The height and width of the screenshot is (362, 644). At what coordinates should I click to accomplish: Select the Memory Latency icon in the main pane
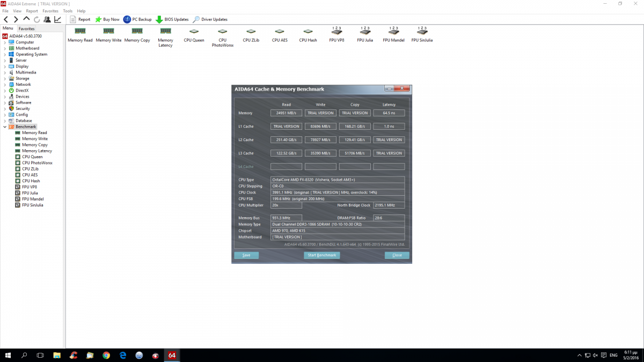click(165, 37)
